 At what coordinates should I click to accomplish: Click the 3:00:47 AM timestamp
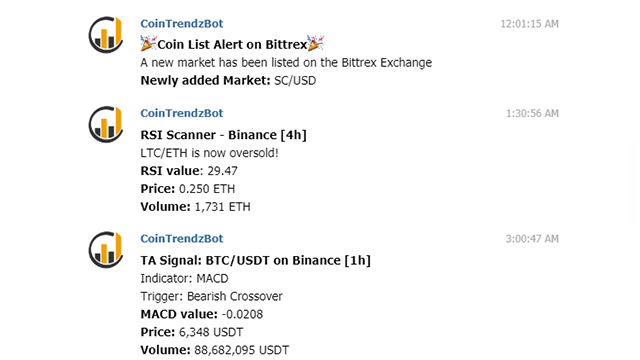532,239
